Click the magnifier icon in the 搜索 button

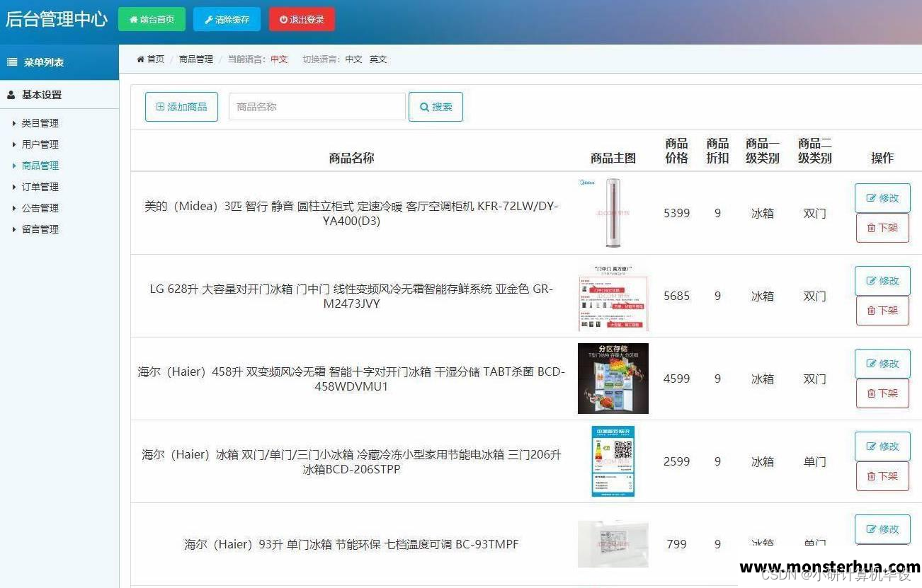pyautogui.click(x=425, y=107)
